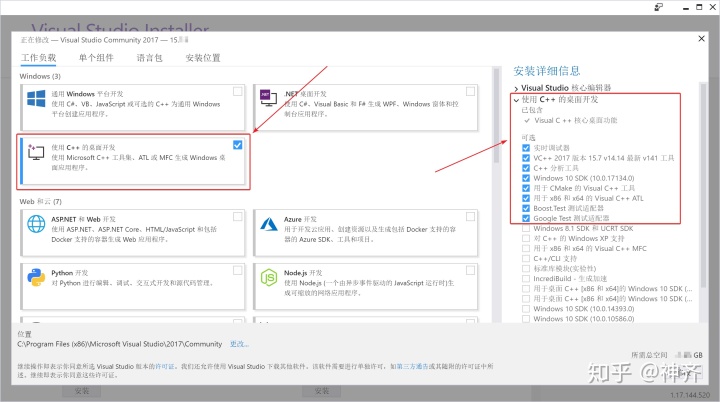
Task: Uncheck the Google Test adapter option
Action: coord(526,219)
